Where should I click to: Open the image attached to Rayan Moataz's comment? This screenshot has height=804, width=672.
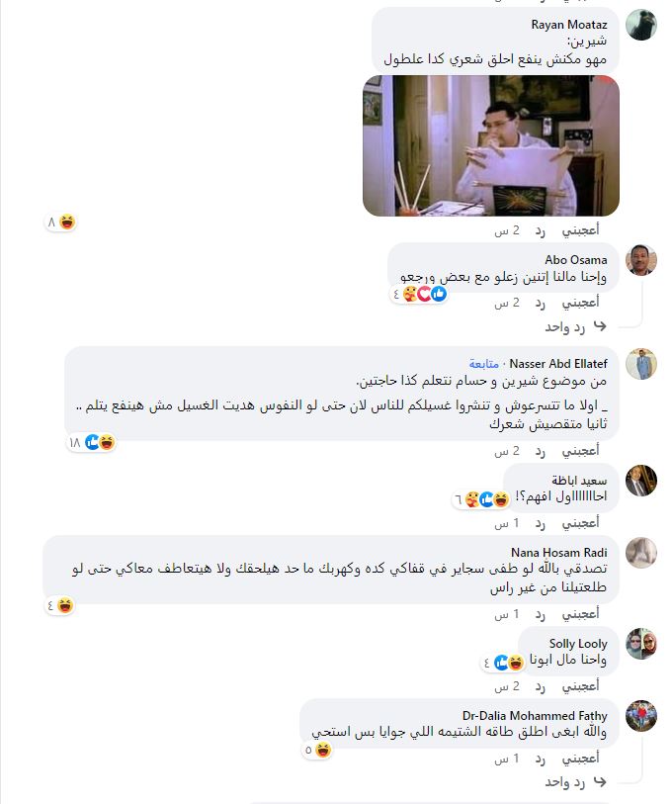pos(491,146)
